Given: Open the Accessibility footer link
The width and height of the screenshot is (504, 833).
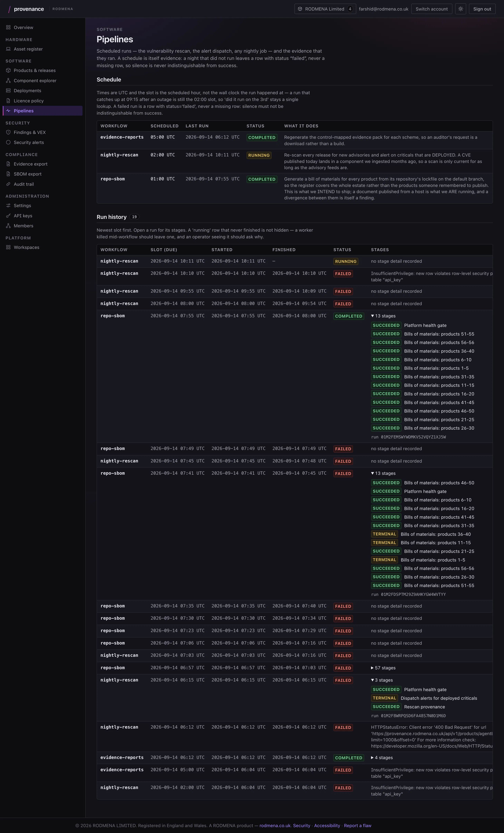Looking at the screenshot, I should coord(327,826).
